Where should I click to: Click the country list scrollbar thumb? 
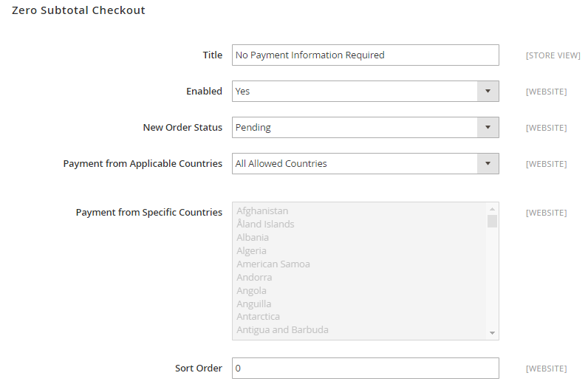[x=493, y=222]
